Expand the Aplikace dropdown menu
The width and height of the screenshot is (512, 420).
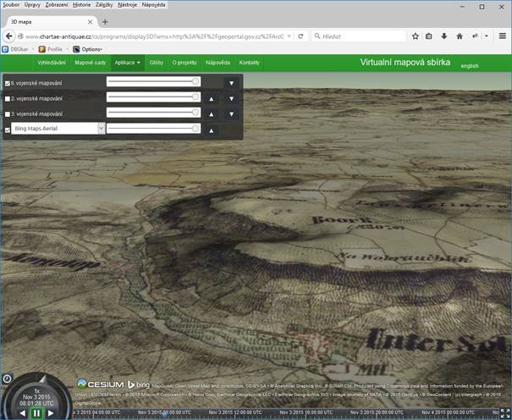click(x=127, y=63)
